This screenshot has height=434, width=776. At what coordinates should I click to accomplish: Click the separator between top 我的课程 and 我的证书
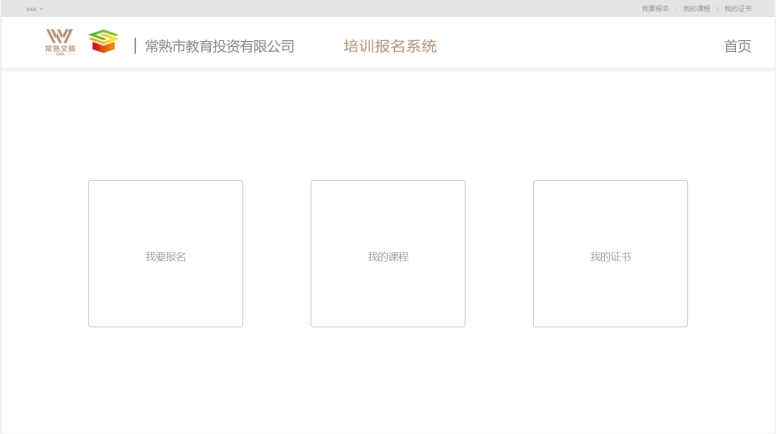[717, 9]
